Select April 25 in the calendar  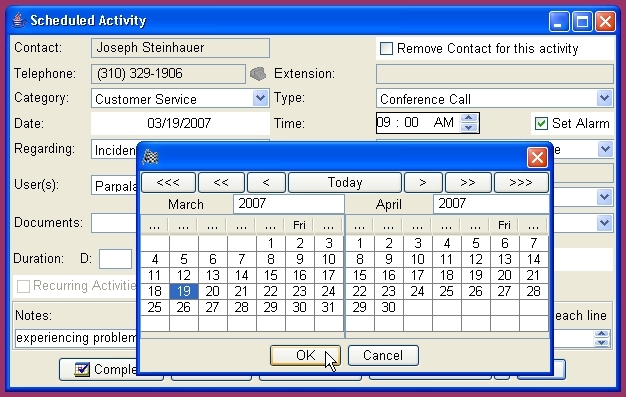point(446,291)
